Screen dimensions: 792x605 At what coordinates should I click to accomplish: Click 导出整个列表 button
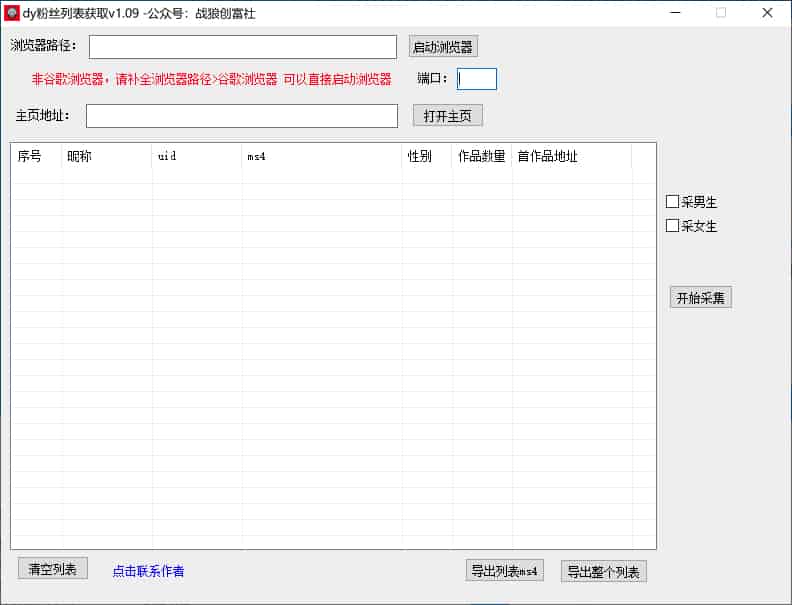point(603,572)
